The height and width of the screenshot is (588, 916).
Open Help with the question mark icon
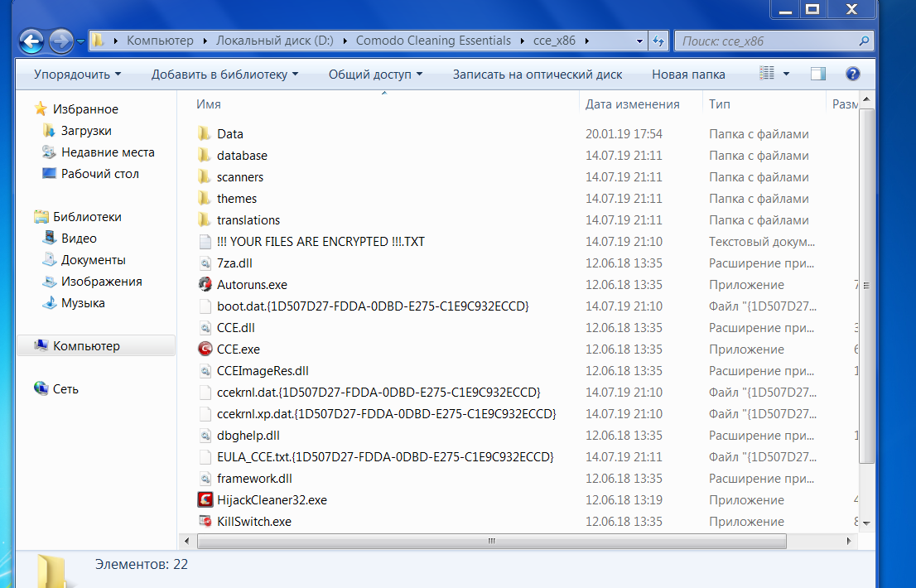point(852,74)
